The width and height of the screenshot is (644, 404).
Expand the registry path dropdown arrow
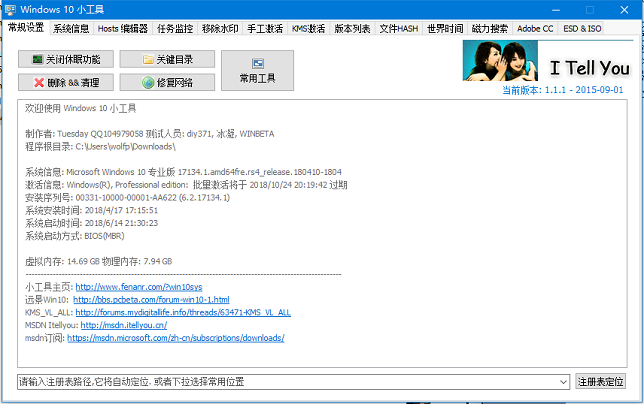point(563,382)
